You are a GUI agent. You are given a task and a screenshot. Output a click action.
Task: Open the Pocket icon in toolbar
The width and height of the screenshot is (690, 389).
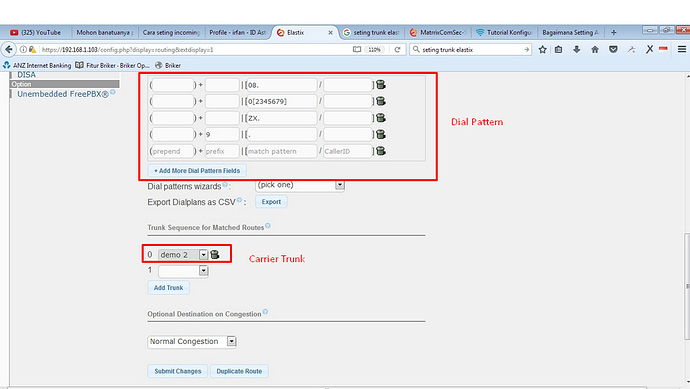613,50
